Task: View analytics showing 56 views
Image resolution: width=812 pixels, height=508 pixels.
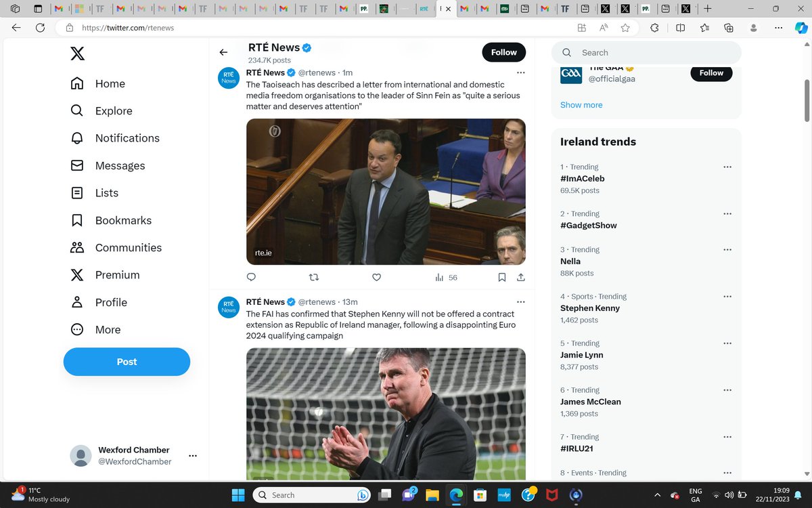Action: [x=446, y=277]
